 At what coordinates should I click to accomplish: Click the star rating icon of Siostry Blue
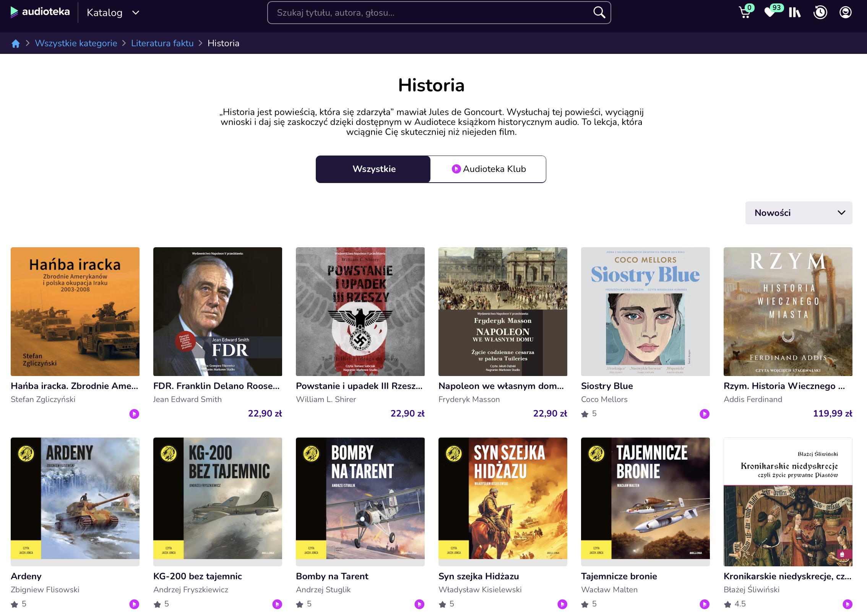(585, 414)
